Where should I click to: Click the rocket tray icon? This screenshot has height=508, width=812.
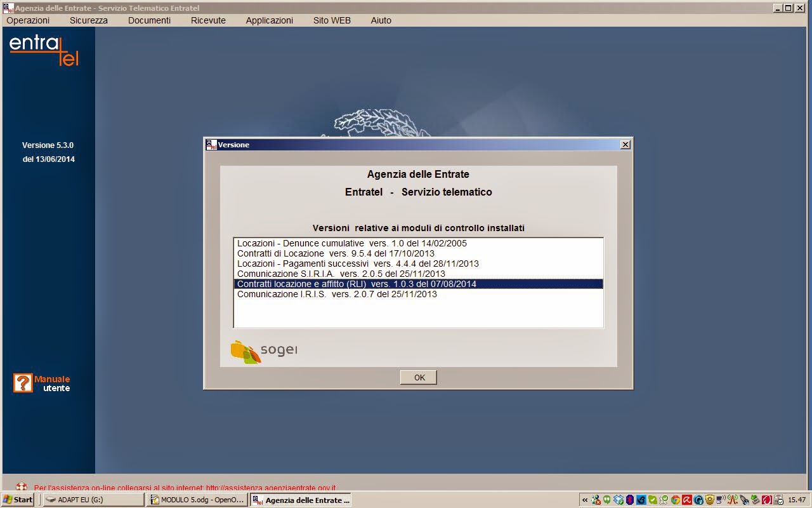[x=744, y=500]
